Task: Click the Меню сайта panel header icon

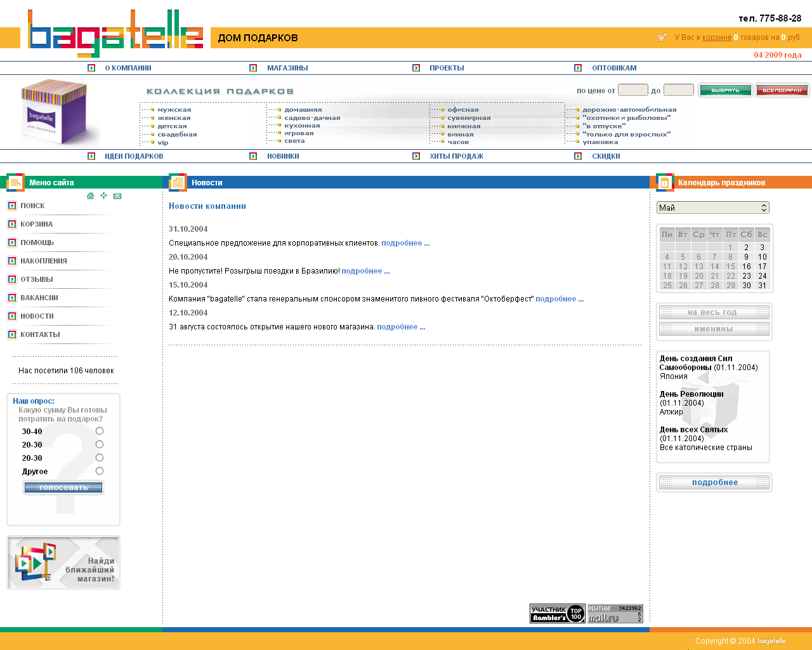Action: point(15,182)
